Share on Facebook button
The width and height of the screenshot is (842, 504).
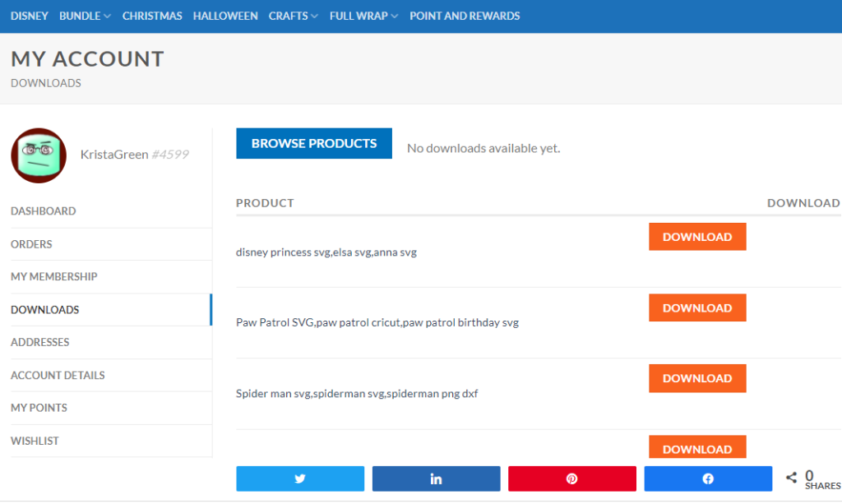[708, 479]
